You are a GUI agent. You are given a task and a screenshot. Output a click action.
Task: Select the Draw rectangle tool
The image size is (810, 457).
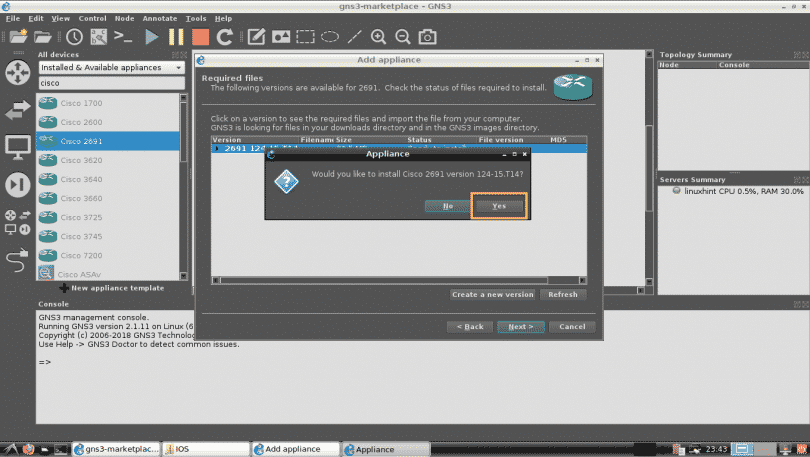click(x=305, y=37)
